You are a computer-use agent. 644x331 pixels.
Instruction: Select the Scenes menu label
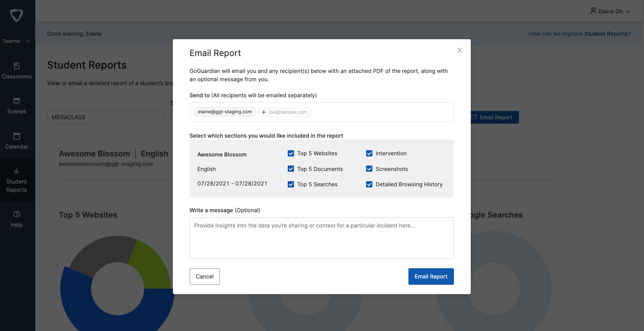16,111
